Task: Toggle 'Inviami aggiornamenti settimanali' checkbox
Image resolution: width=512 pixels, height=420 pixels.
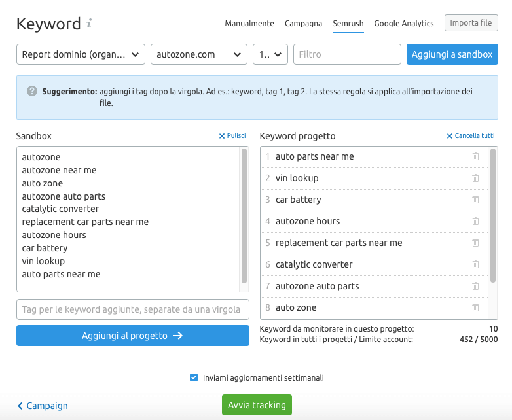Action: coord(194,377)
